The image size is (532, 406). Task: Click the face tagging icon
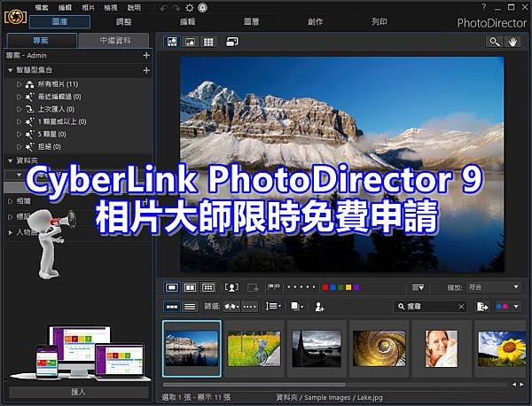pos(231,287)
